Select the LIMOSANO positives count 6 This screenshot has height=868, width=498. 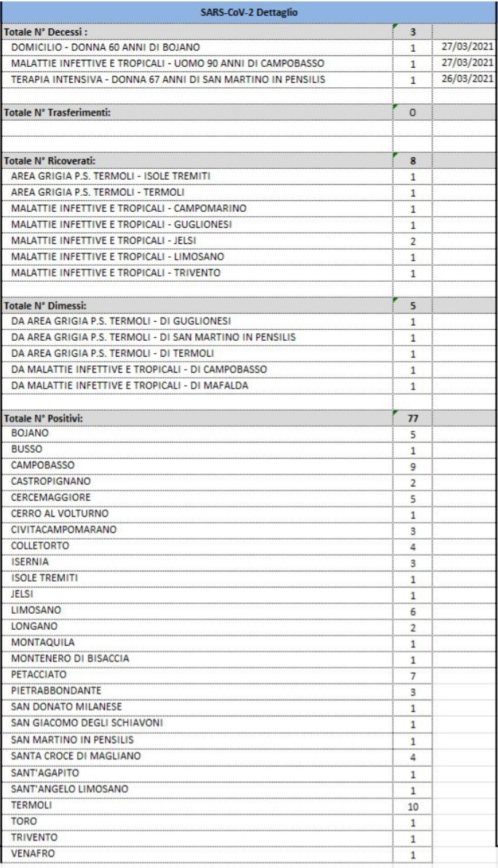[x=412, y=612]
